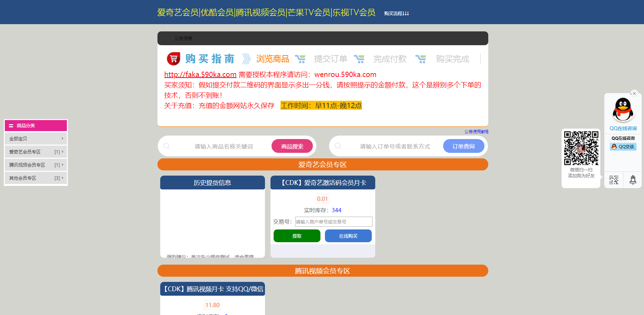This screenshot has width=644, height=315.
Task: Click the WeChat QR code image
Action: (581, 148)
